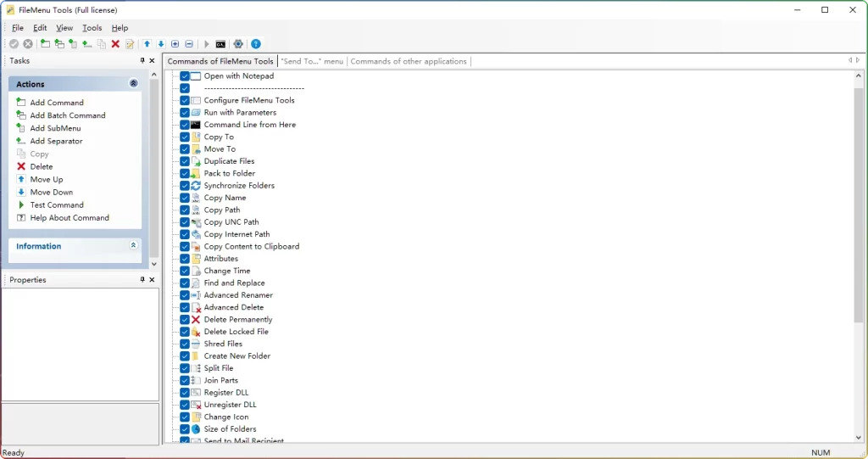This screenshot has height=459, width=868.
Task: Click the red Delete icon in toolbar
Action: click(x=115, y=44)
